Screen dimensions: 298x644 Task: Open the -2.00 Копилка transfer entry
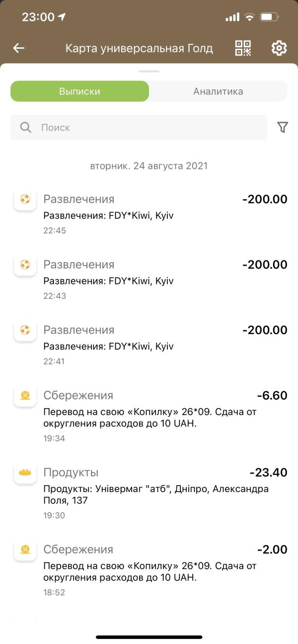pos(149,570)
